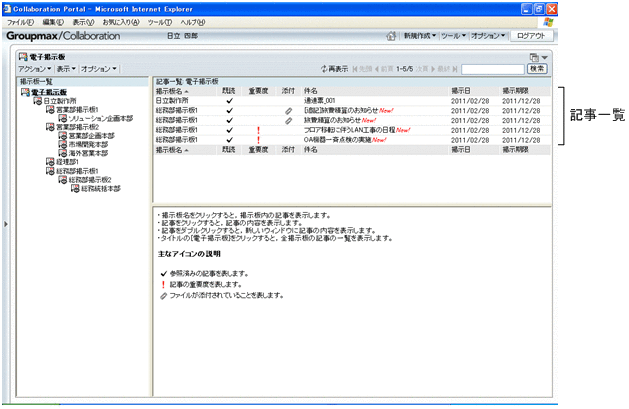Click the search text field beside 検索
Screen dimensions: 629x409
pyautogui.click(x=492, y=69)
